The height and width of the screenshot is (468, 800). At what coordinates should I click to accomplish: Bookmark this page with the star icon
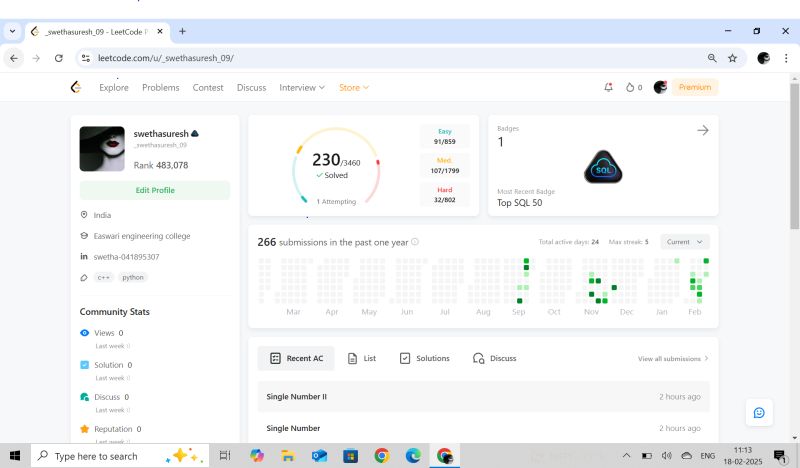[733, 58]
